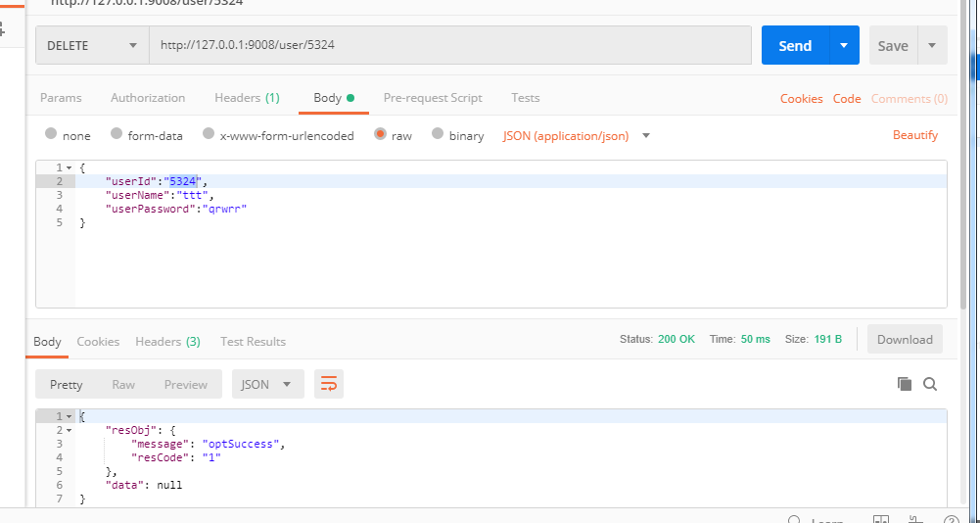The height and width of the screenshot is (523, 980).
Task: Click the Download response button
Action: pos(905,339)
